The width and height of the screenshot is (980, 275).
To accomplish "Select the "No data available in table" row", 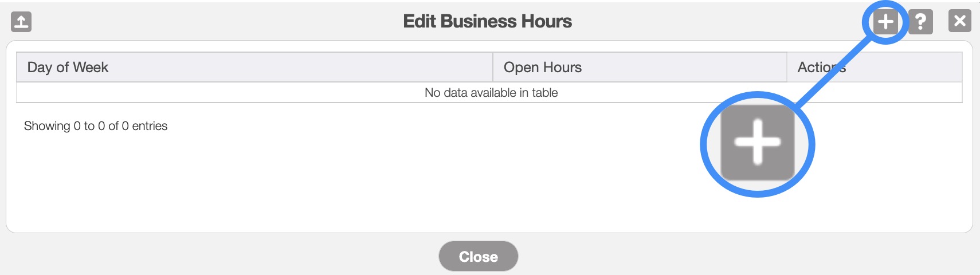I will 491,93.
